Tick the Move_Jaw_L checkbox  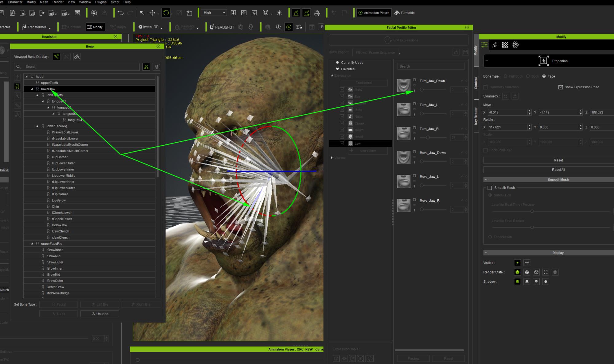[x=414, y=176]
